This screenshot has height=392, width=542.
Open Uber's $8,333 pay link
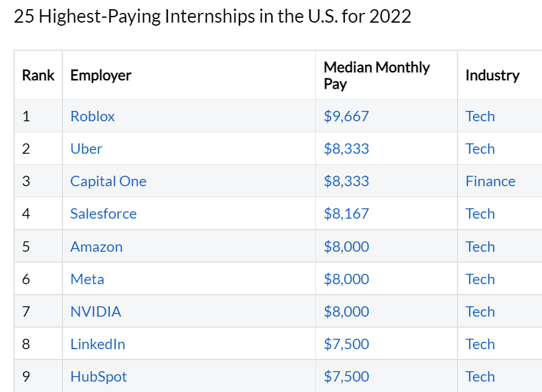[346, 149]
